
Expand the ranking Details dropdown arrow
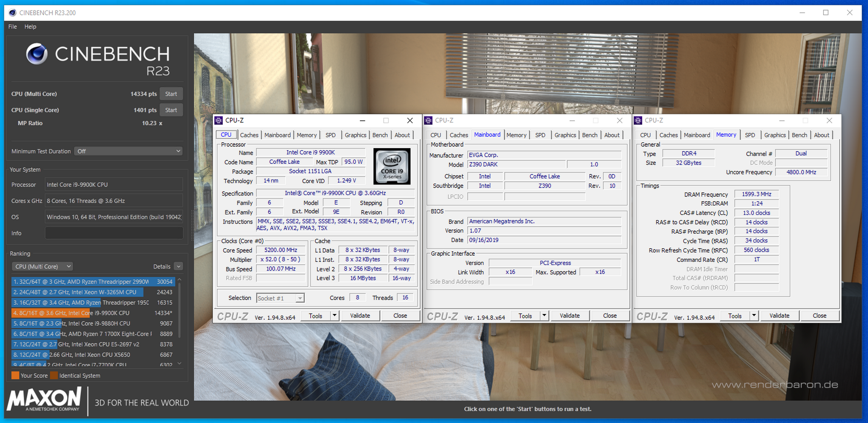pyautogui.click(x=178, y=267)
